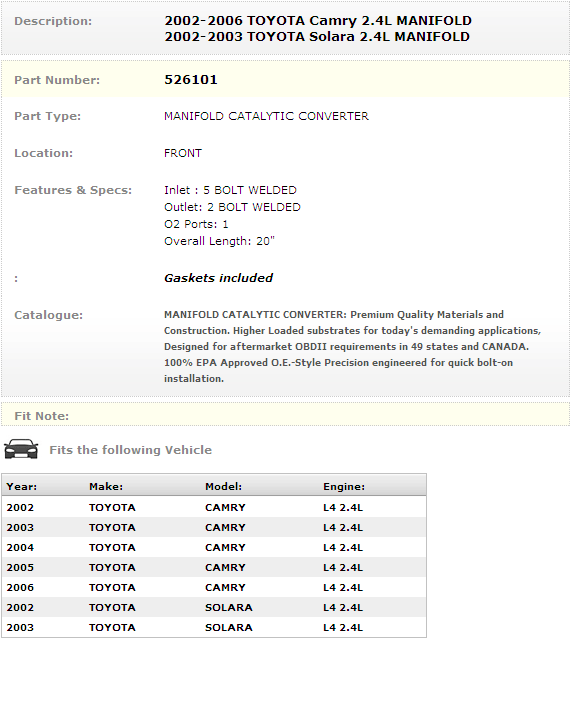
Task: Click the MANIFOLD CATALYTIC CONVERTER part type text
Action: click(267, 116)
